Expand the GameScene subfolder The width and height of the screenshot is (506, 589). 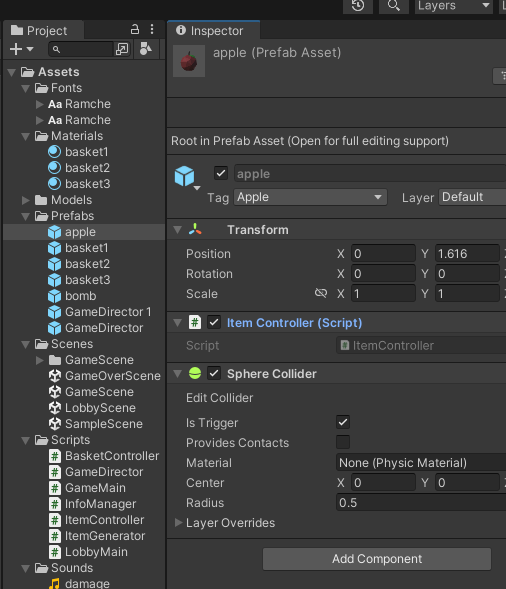(x=39, y=360)
